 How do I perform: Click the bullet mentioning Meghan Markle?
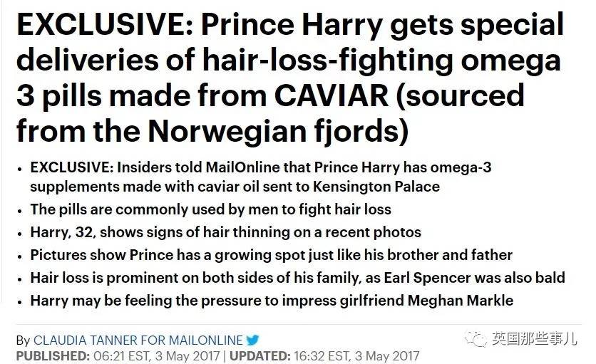271,301
